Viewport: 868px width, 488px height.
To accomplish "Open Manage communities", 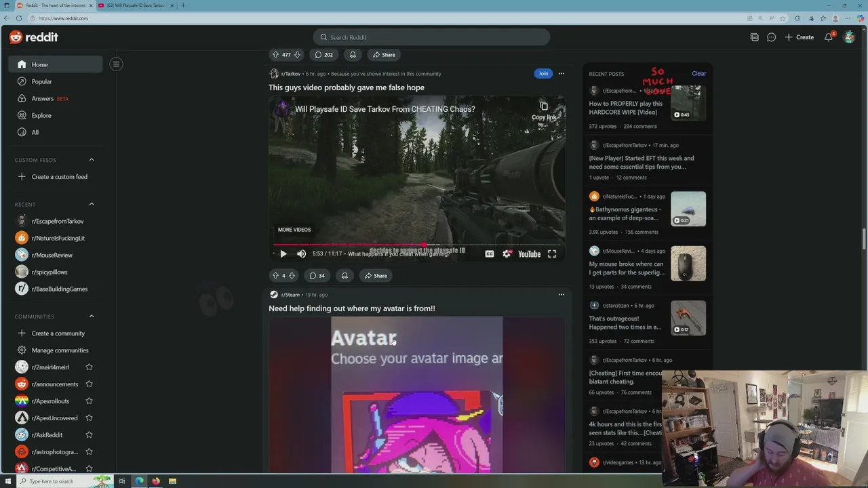I will (x=56, y=350).
